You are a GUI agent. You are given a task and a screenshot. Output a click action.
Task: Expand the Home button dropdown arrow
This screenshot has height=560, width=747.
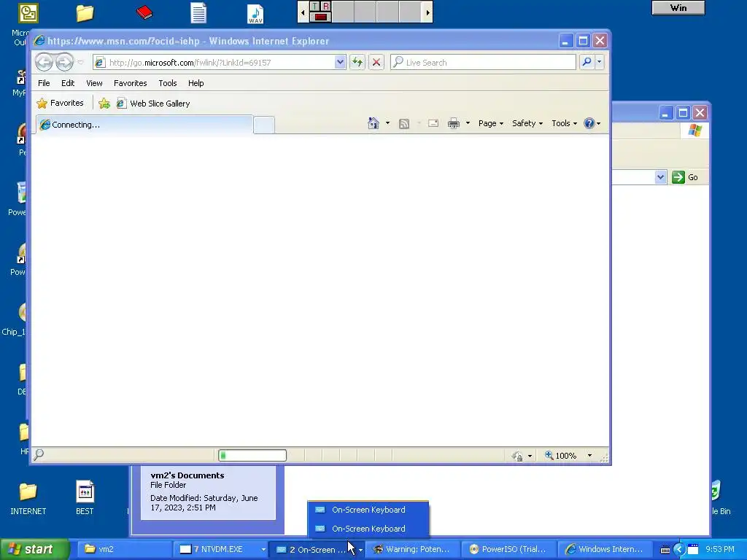[387, 123]
